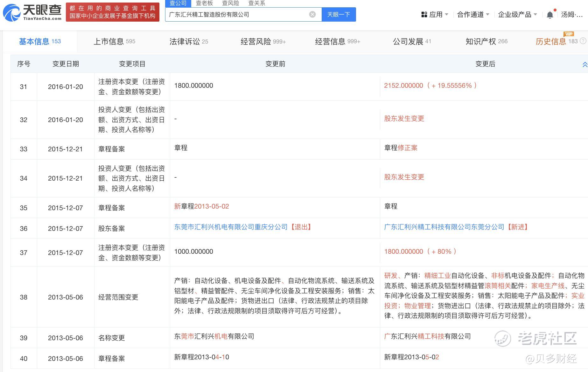Click the TianYanCha logo
This screenshot has height=372, width=588.
32,12
